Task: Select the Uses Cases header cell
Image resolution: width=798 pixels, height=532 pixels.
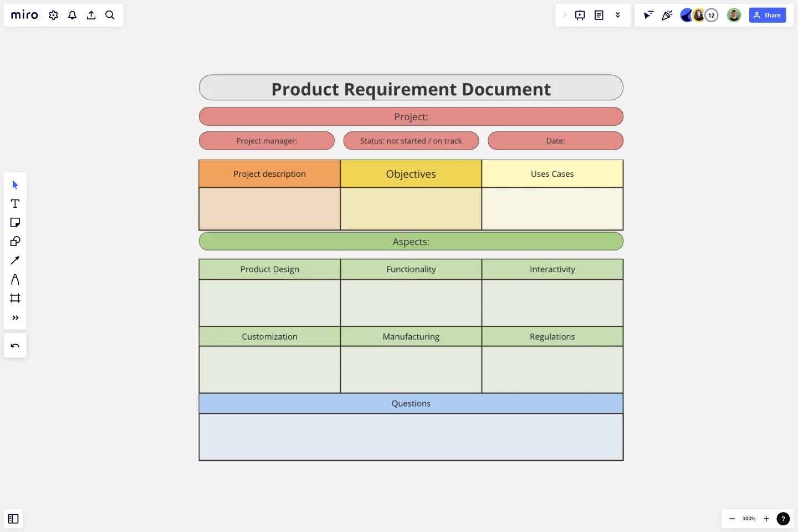Action: [553, 174]
